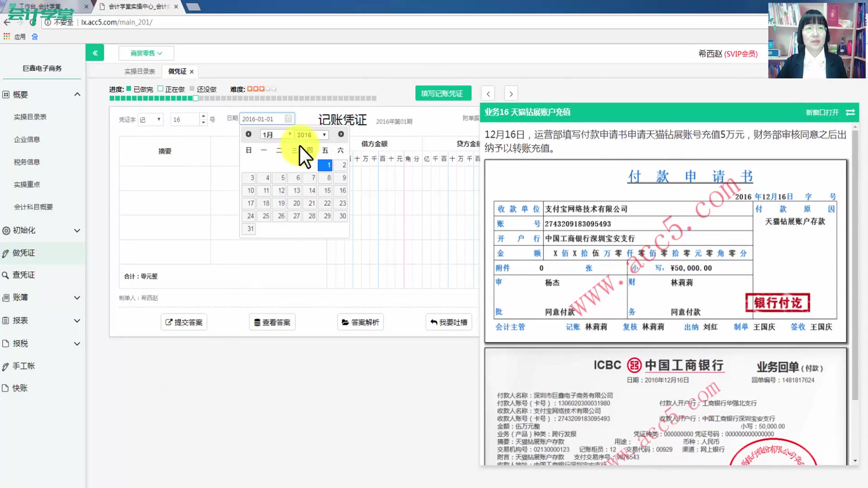Close the 做凭证 tab

click(x=192, y=72)
